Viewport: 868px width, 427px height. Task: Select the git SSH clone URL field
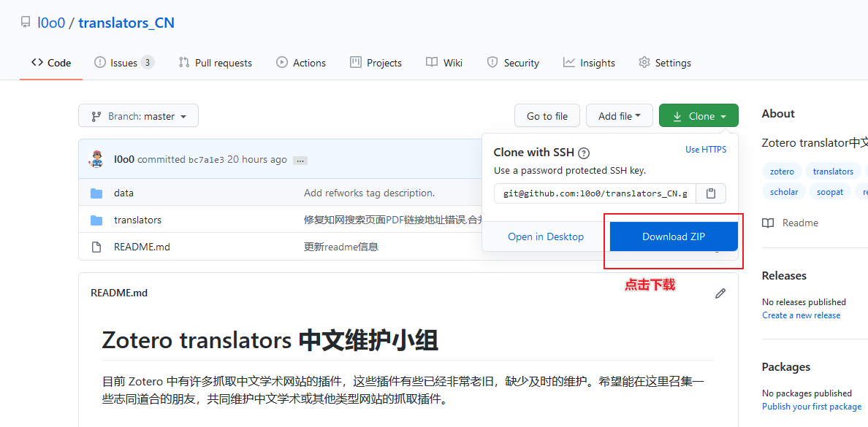pos(595,193)
